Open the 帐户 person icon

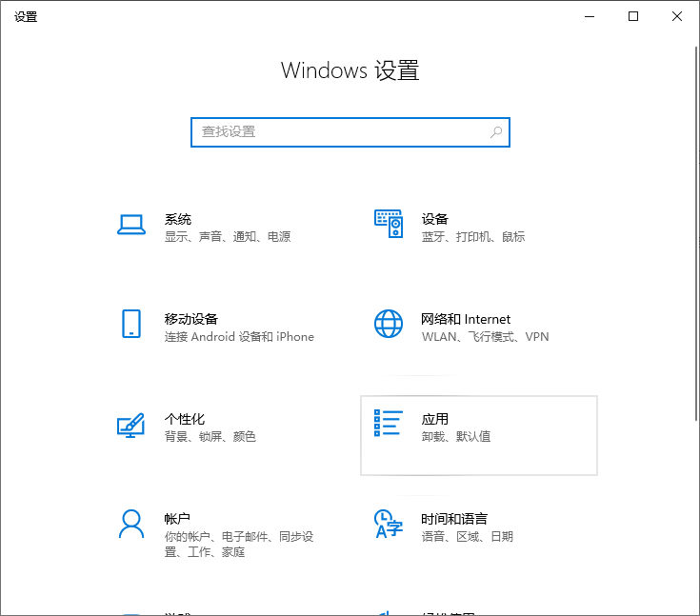(131, 524)
